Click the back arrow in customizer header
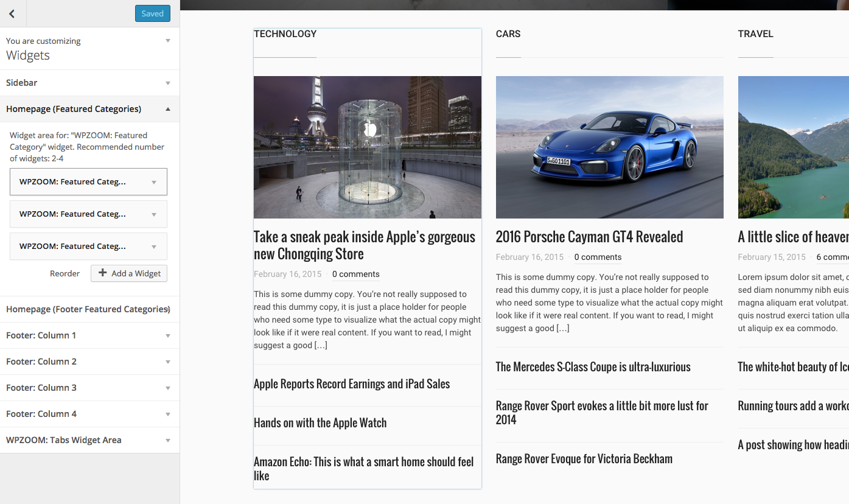The width and height of the screenshot is (849, 504). click(12, 13)
